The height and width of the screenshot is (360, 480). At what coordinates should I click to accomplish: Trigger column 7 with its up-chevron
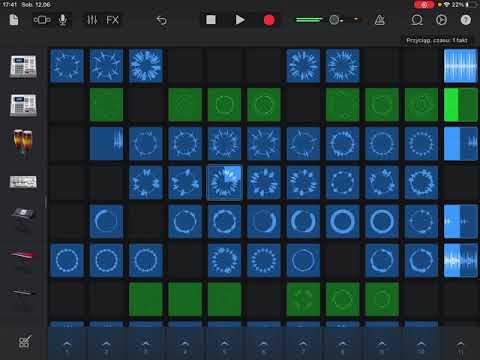click(303, 345)
